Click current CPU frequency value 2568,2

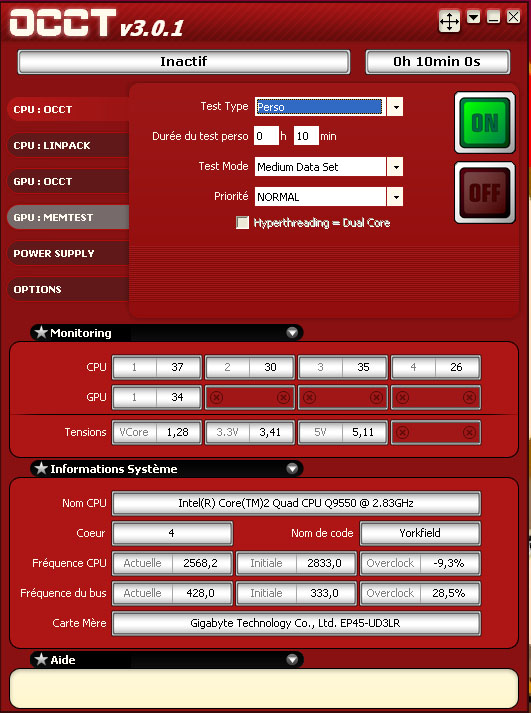click(x=201, y=563)
